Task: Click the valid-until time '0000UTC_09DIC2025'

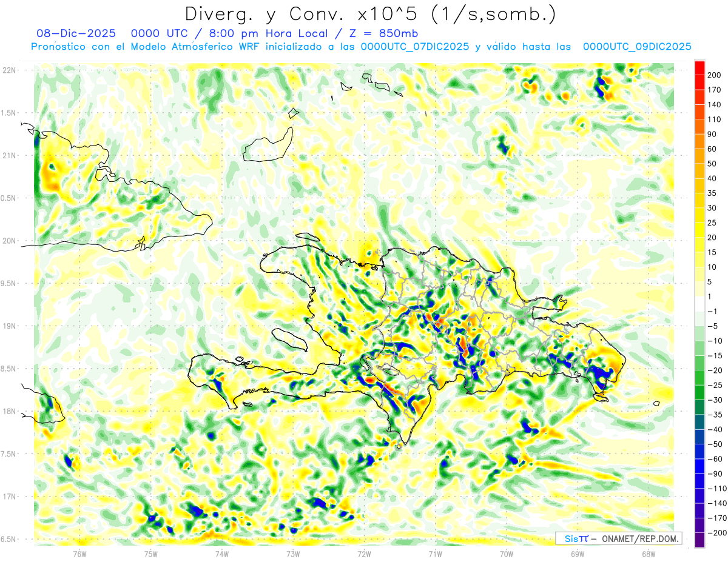Action: [637, 47]
